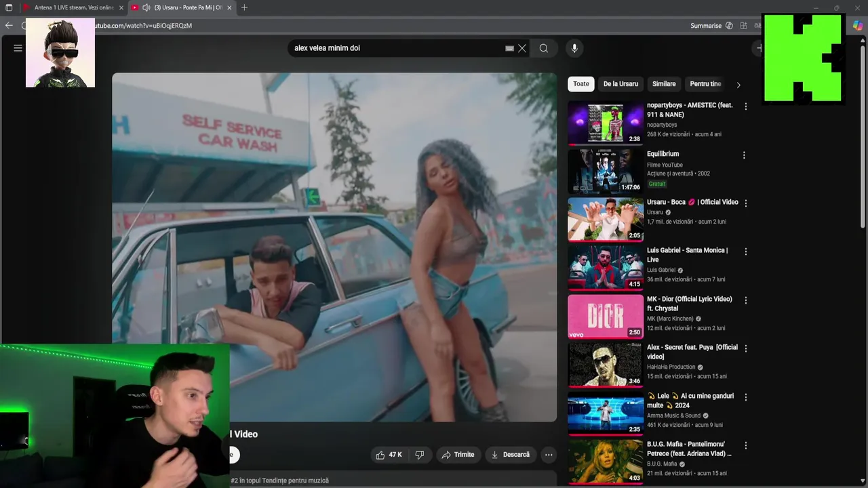Screen dimensions: 868x488
Task: Click the Descarcă download button
Action: pos(510,455)
